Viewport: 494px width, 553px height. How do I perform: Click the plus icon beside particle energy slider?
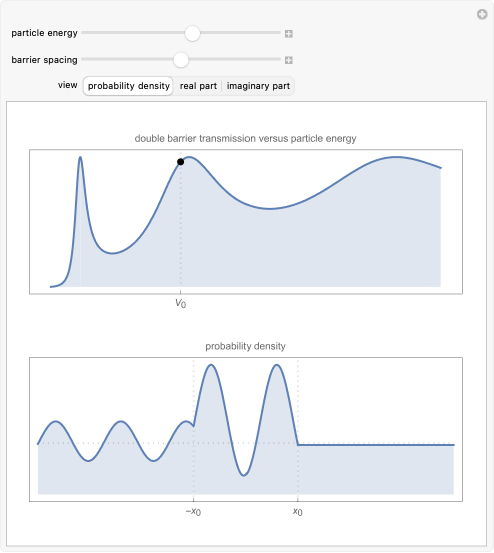(x=288, y=34)
